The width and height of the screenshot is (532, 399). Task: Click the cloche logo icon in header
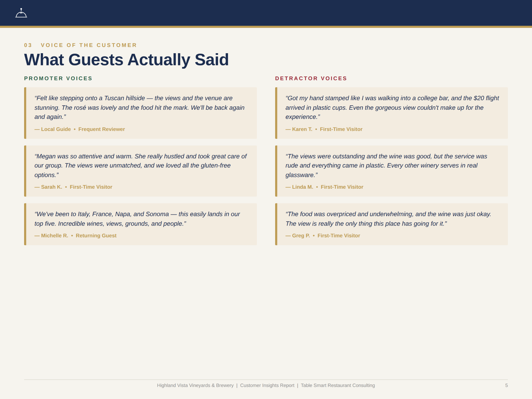coord(21,13)
